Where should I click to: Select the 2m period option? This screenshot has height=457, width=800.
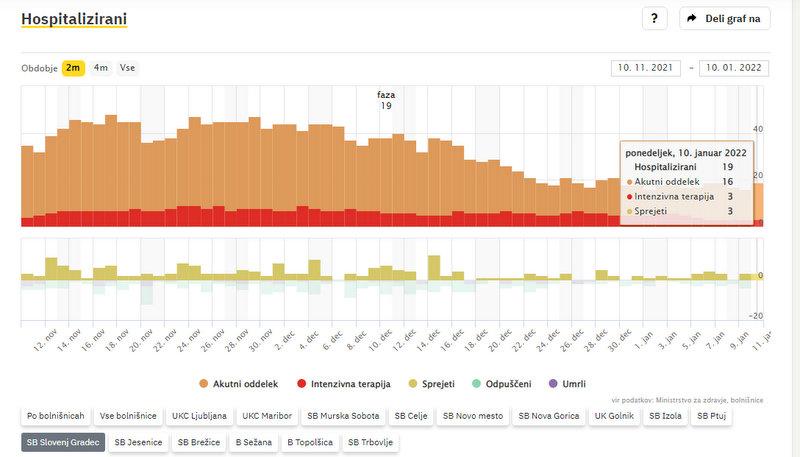(x=73, y=68)
